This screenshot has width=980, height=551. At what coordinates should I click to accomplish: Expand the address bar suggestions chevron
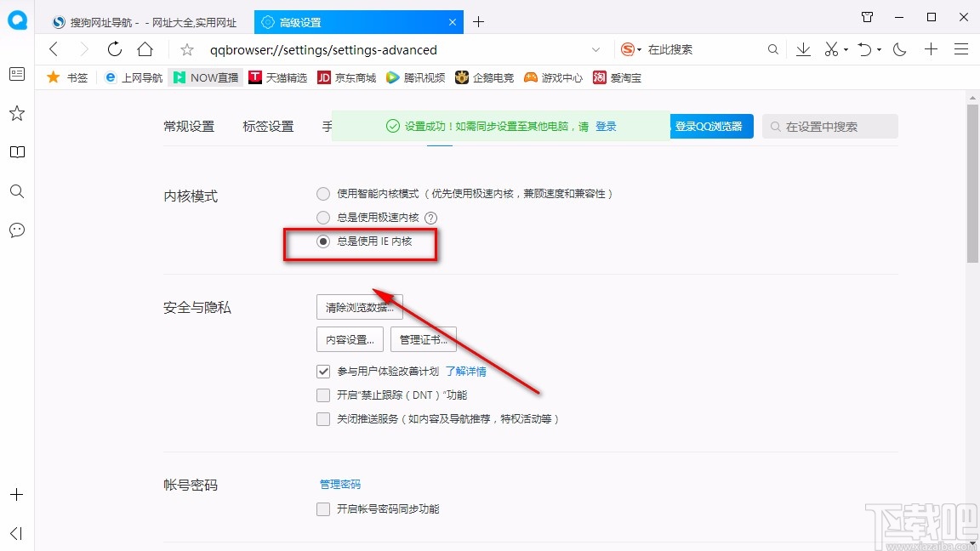tap(595, 49)
